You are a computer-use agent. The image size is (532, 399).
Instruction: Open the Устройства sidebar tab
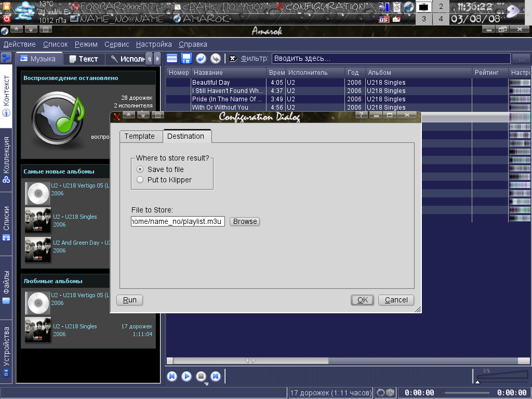(x=6, y=352)
